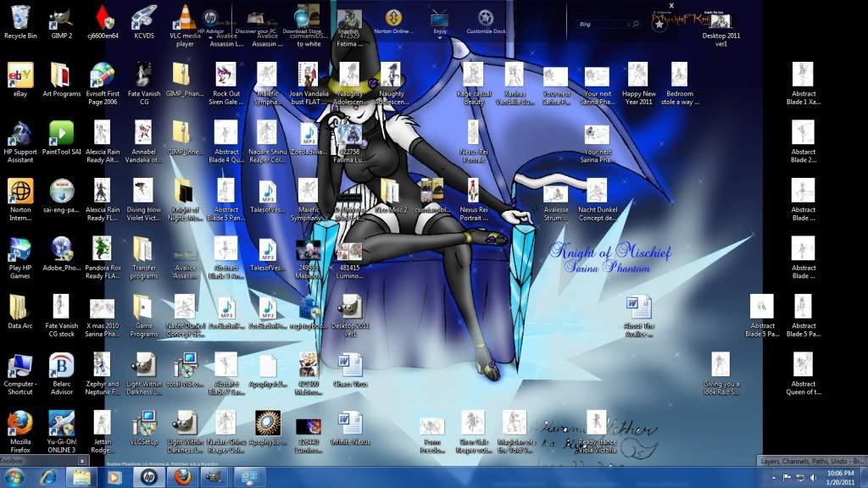
Task: Open the Yu-Gi-Oh! ONLINE 3 shortcut
Action: point(61,424)
